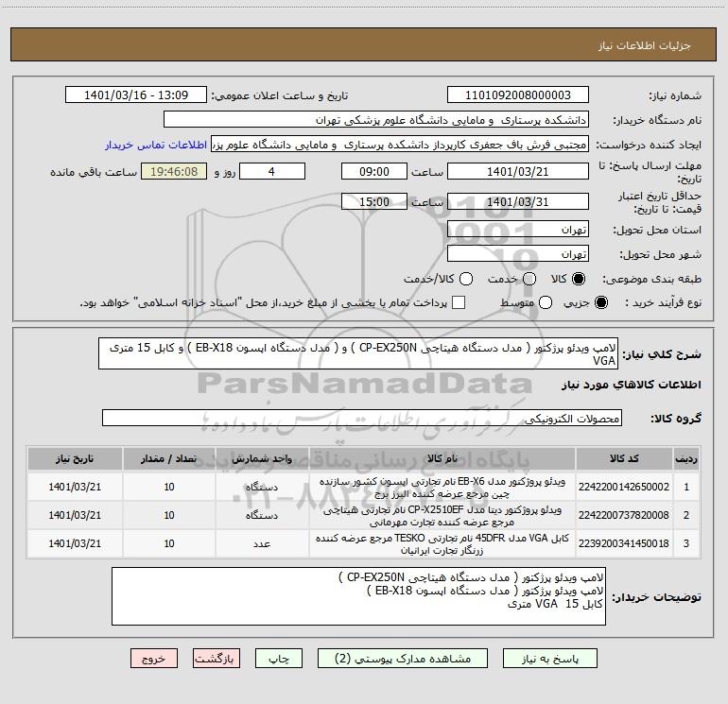Click the TESKO 45DFR VGA cable item name
Viewport: 728px width, 704px height.
[x=442, y=544]
